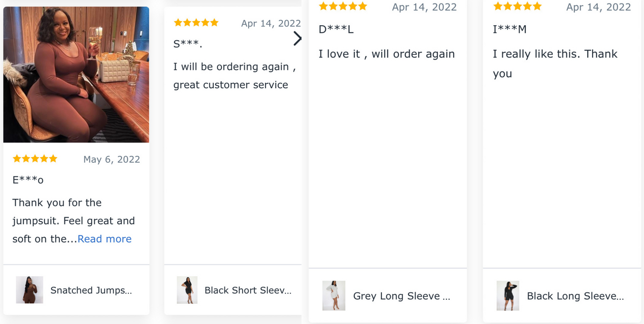Click the Black Long Sleeve product thumbnail
This screenshot has height=324, width=644.
point(508,295)
